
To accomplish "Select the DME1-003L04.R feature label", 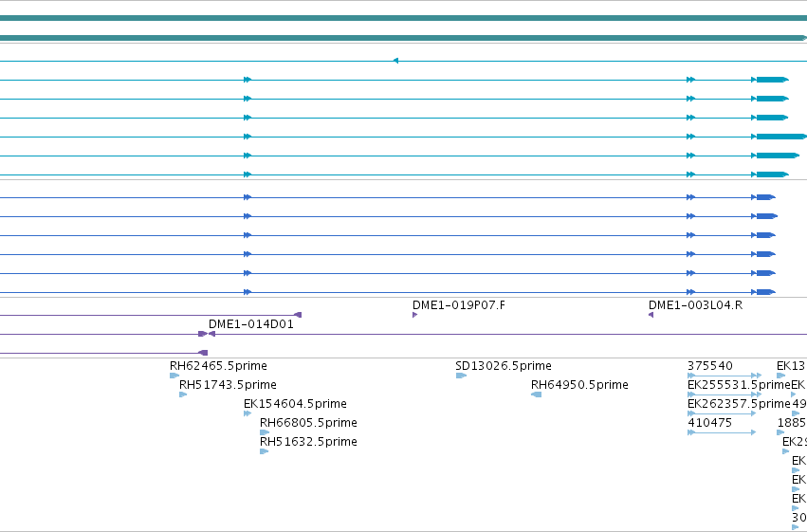I will [695, 305].
